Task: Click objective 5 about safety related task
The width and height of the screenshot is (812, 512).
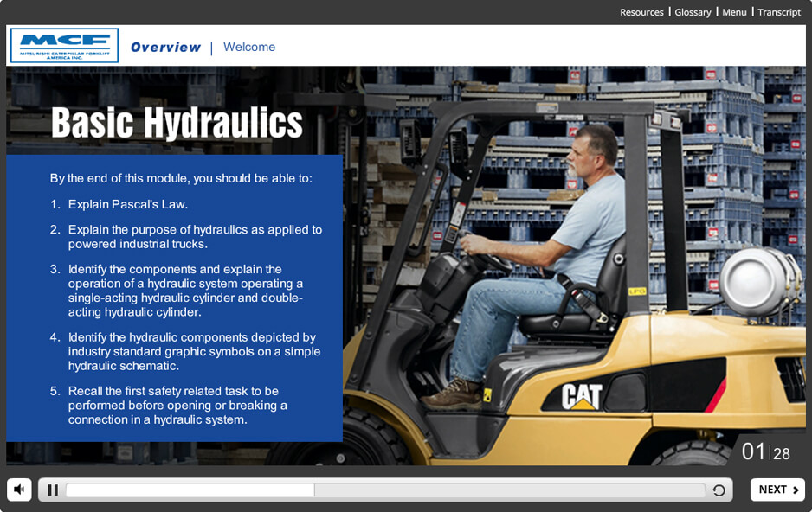Action: tap(177, 406)
